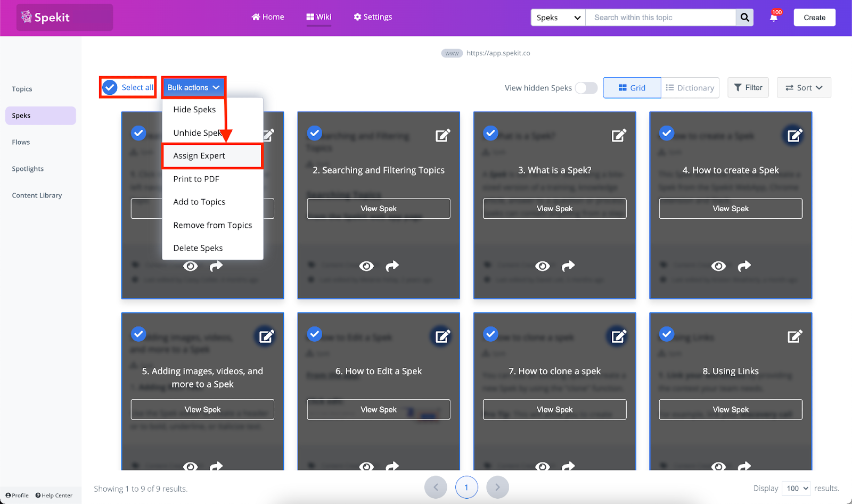
Task: Share the 'How to create a Spek' card
Action: tap(744, 266)
